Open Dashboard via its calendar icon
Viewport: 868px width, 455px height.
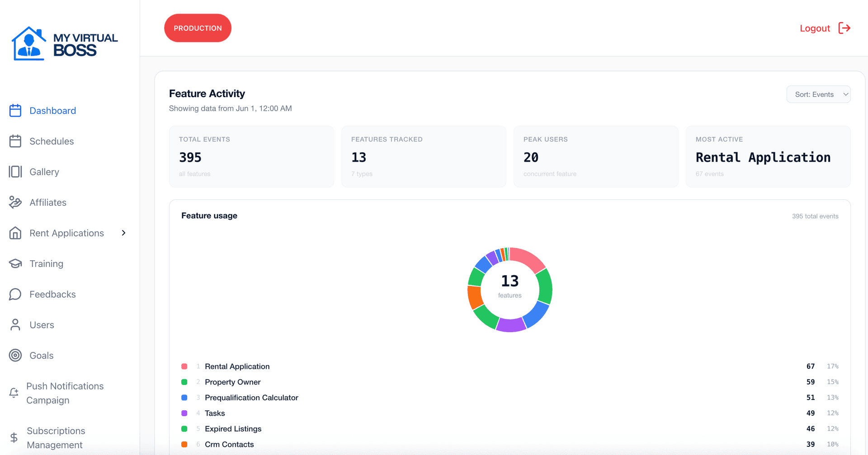(15, 111)
